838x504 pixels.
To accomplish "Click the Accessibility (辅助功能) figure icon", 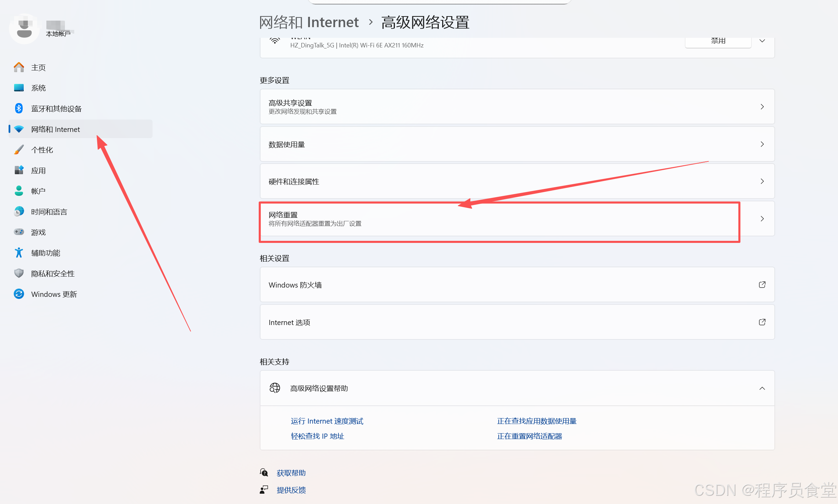I will tap(19, 253).
